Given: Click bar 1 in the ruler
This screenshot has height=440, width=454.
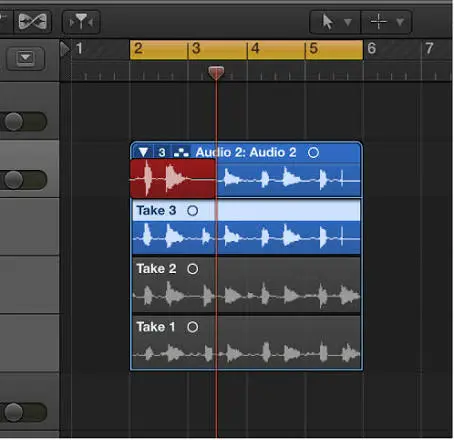Looking at the screenshot, I should pyautogui.click(x=79, y=49).
